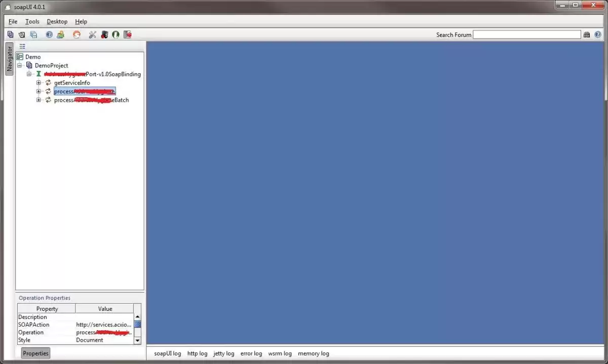The width and height of the screenshot is (608, 364).
Task: Open the http log tab
Action: [x=197, y=353]
